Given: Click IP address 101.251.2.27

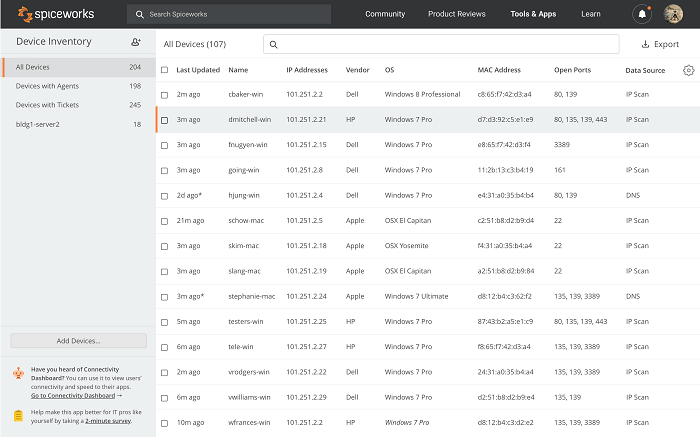Looking at the screenshot, I should 306,346.
